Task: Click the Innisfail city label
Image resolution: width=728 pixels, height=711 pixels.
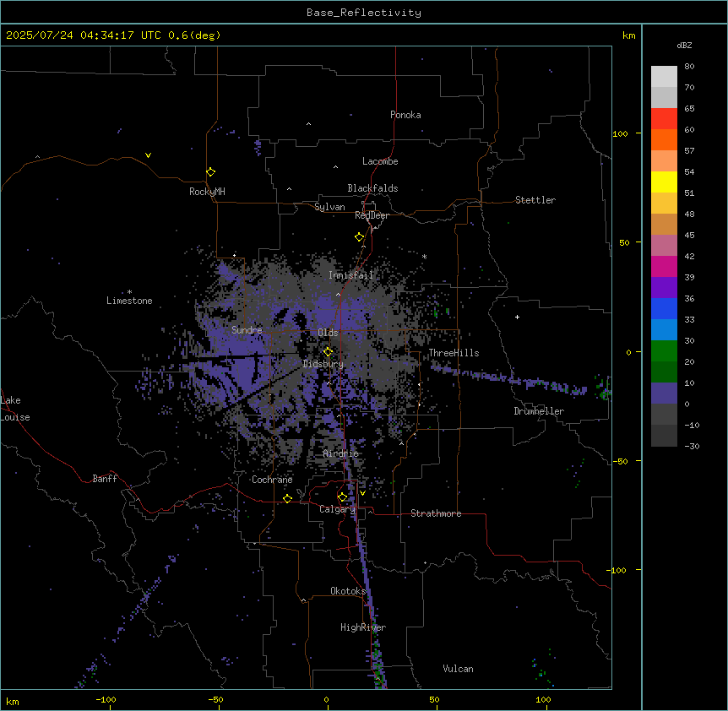Action: click(350, 275)
